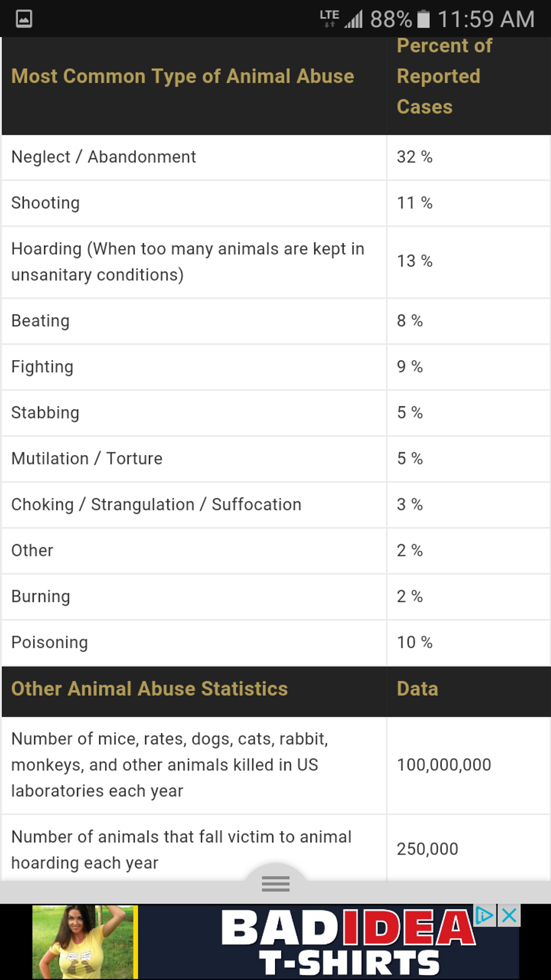This screenshot has width=551, height=980.
Task: Open the AdChoices info icon on ad
Action: (x=484, y=915)
